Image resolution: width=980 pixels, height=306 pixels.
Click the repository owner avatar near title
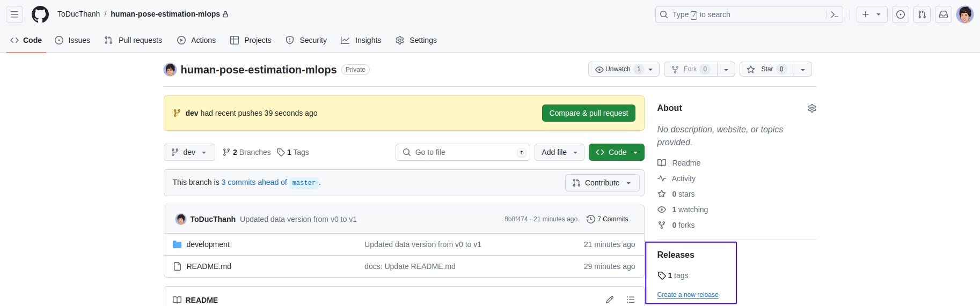pyautogui.click(x=170, y=70)
